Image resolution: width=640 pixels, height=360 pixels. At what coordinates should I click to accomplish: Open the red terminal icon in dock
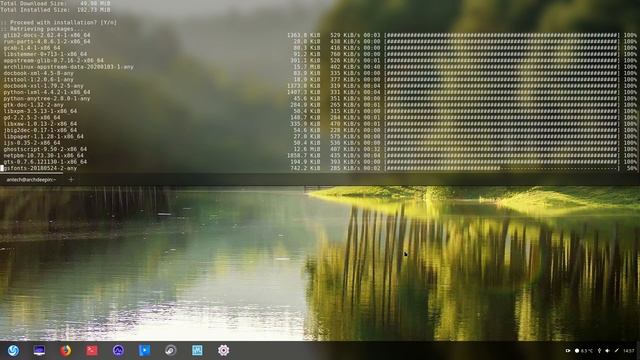92,350
